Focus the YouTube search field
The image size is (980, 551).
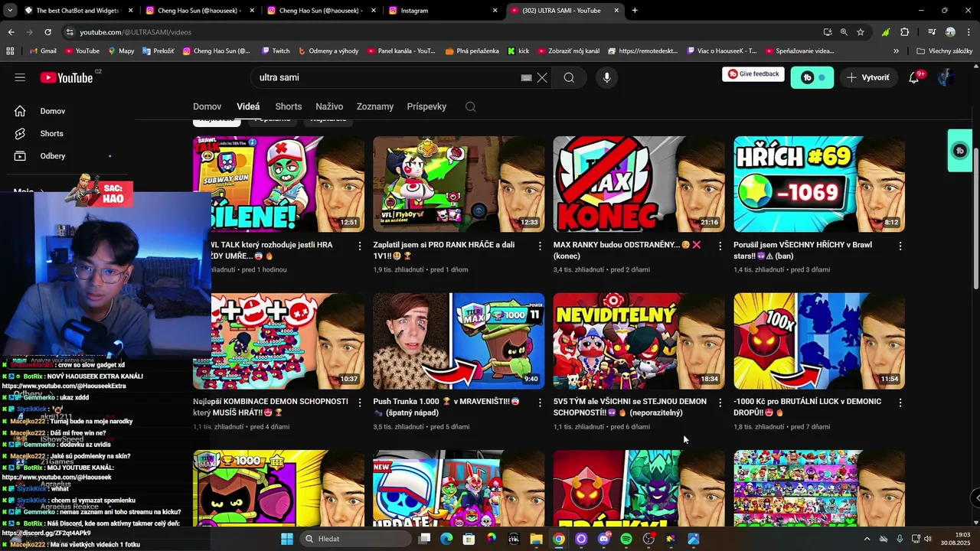387,77
